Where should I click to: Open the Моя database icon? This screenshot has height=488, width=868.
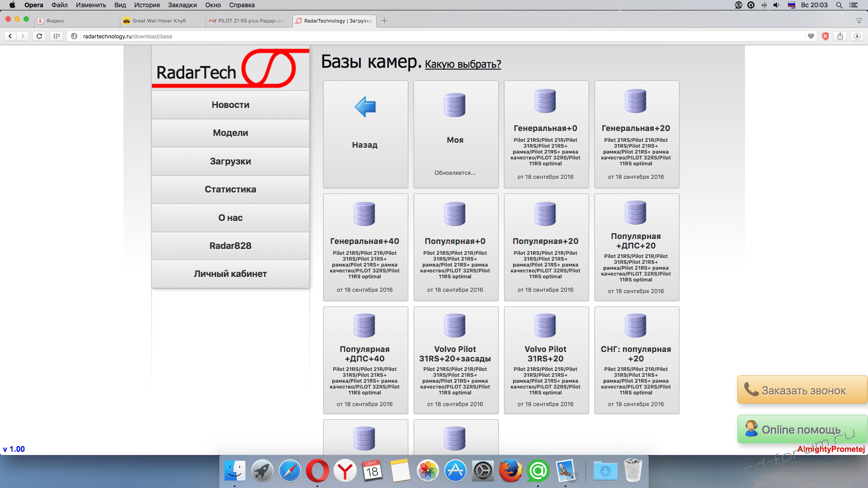point(455,105)
